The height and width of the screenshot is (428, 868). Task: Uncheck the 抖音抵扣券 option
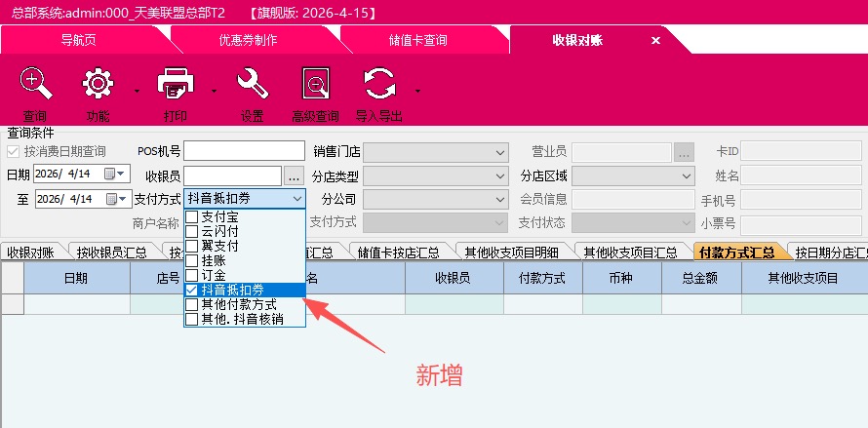click(x=192, y=290)
